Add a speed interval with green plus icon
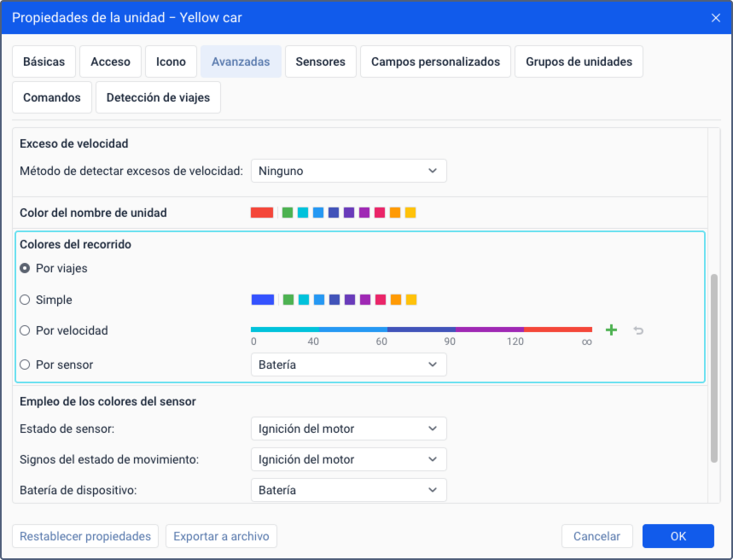Viewport: 733px width, 560px height. [611, 330]
